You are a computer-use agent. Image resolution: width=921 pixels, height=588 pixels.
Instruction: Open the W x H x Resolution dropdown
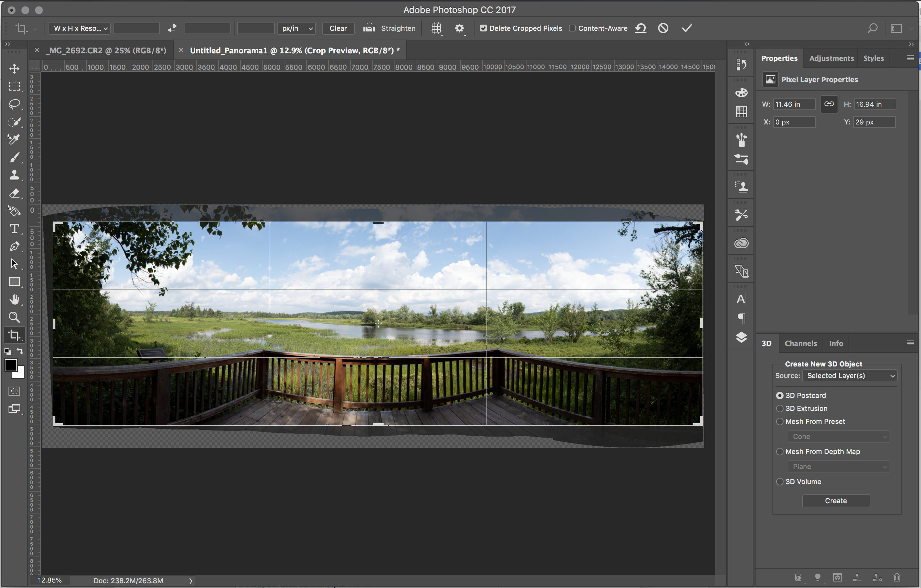80,28
